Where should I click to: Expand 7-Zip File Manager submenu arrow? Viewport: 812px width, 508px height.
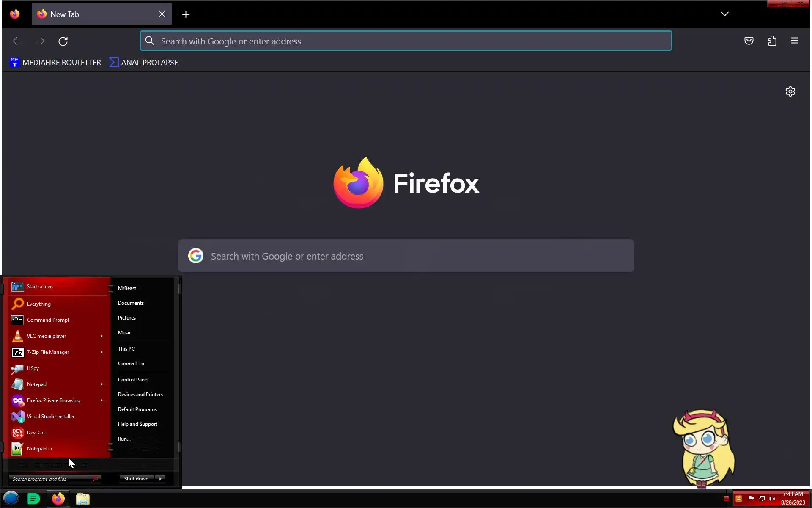pos(101,352)
